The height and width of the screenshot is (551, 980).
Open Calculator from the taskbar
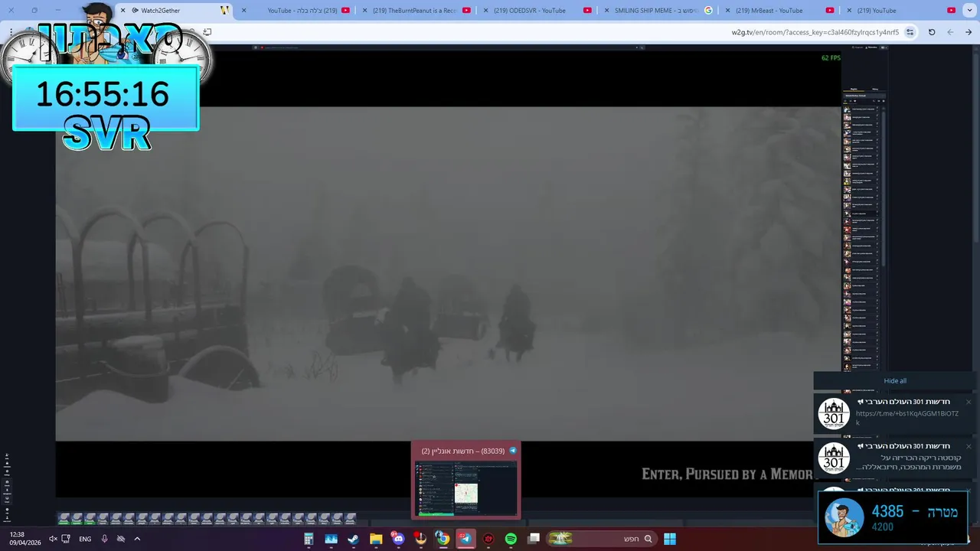(x=309, y=539)
